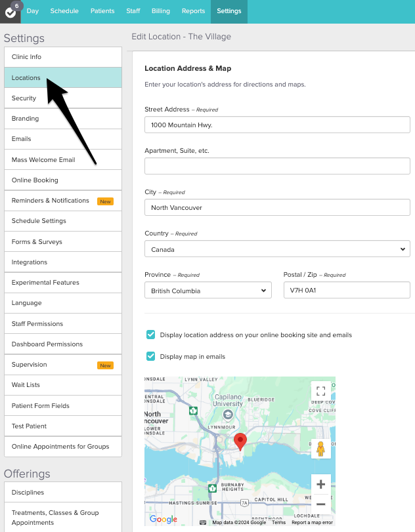Open Clinic Info settings
Image resolution: width=415 pixels, height=532 pixels.
pos(63,57)
